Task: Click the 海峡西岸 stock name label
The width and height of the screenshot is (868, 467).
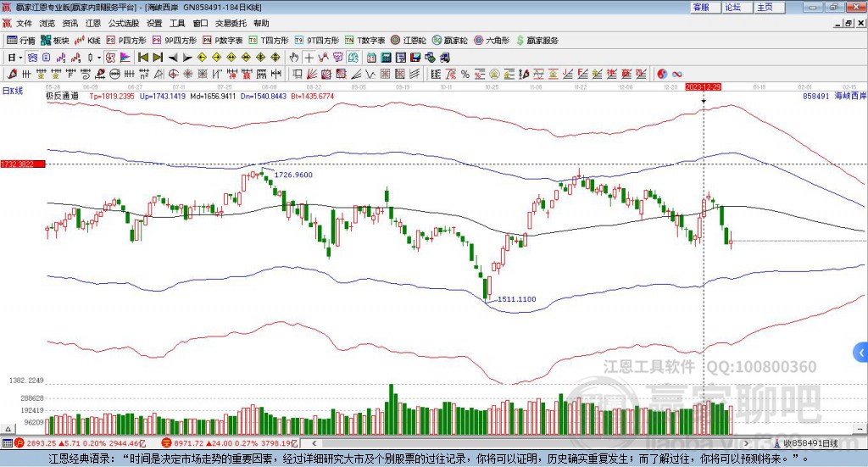Action: (x=850, y=97)
